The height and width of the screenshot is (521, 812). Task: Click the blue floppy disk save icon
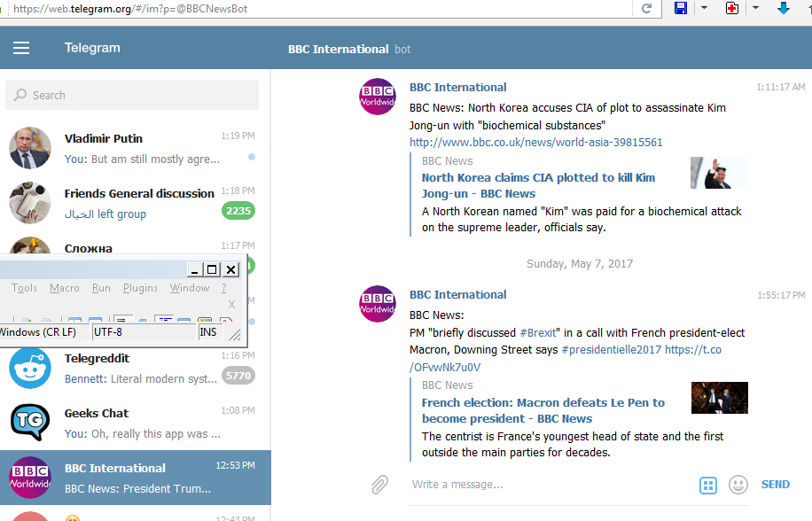(x=681, y=8)
